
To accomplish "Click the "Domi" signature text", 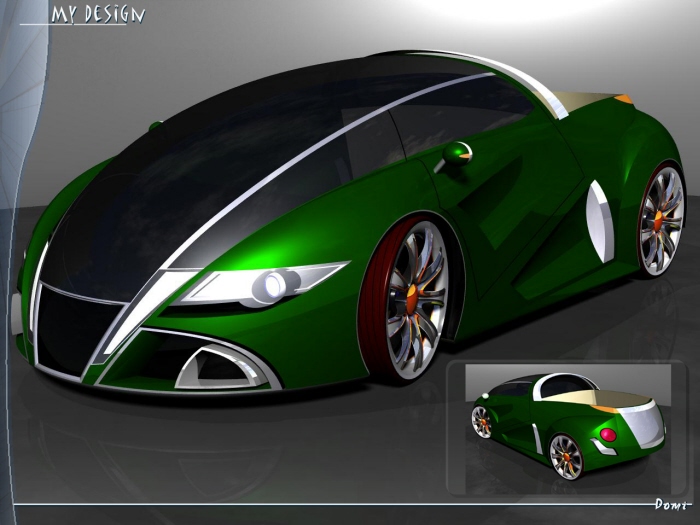I will (673, 504).
